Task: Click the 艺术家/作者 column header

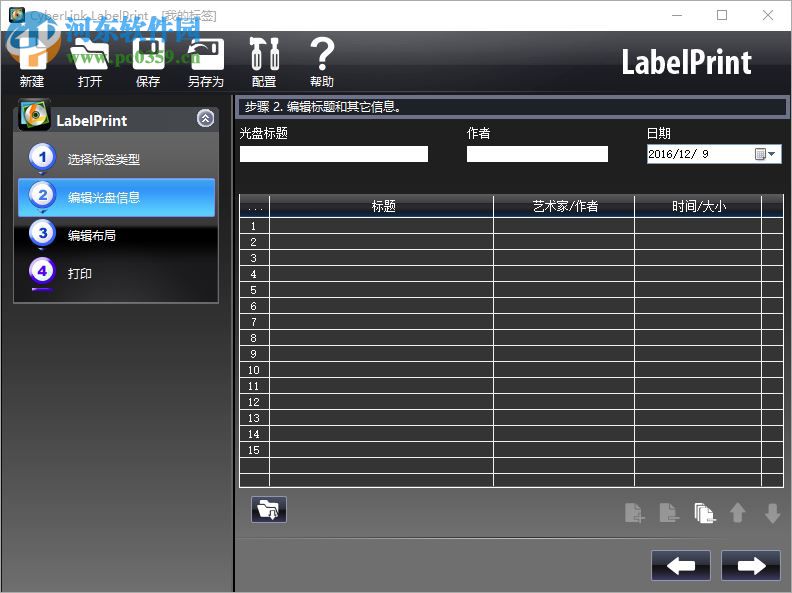Action: pyautogui.click(x=564, y=206)
